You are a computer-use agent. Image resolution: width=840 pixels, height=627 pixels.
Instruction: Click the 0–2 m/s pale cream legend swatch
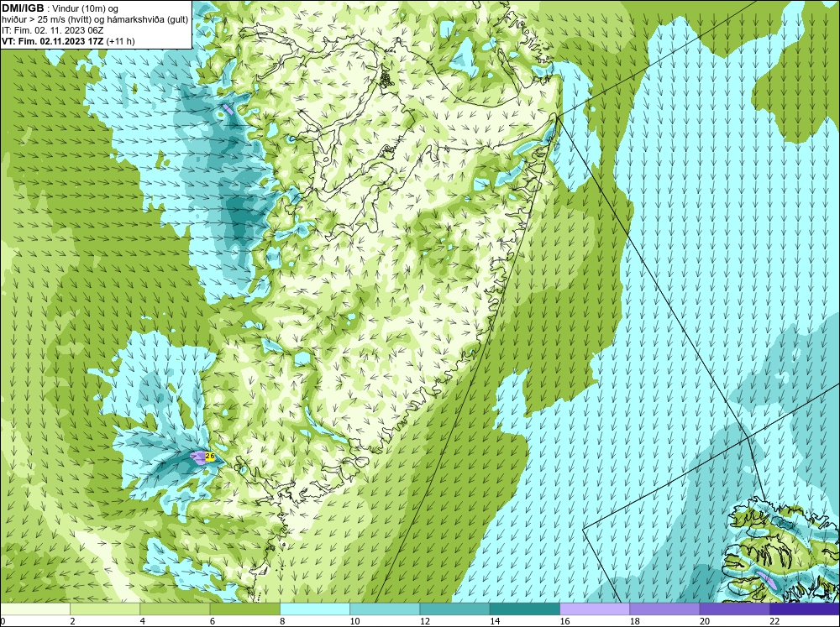coord(34,609)
